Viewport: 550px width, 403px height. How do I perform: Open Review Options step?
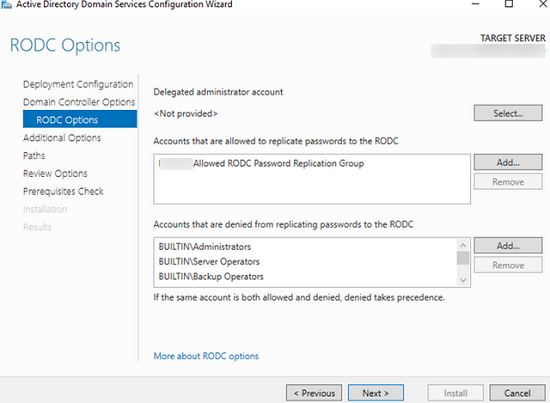click(x=55, y=173)
